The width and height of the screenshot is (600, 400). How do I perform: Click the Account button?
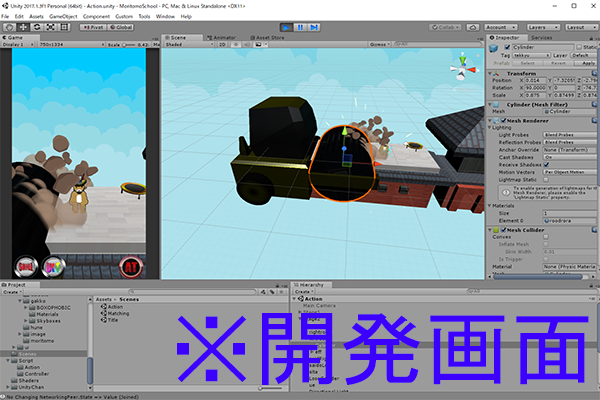pos(499,28)
